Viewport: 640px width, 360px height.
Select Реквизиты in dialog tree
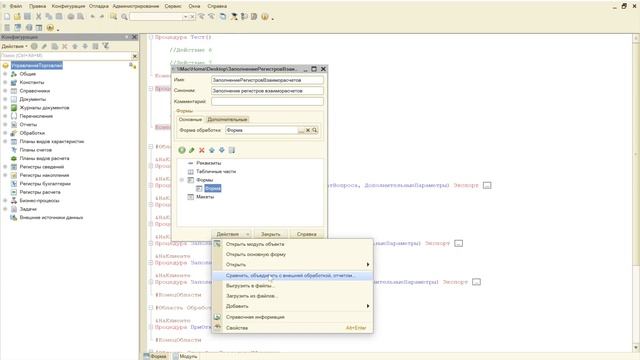click(209, 163)
